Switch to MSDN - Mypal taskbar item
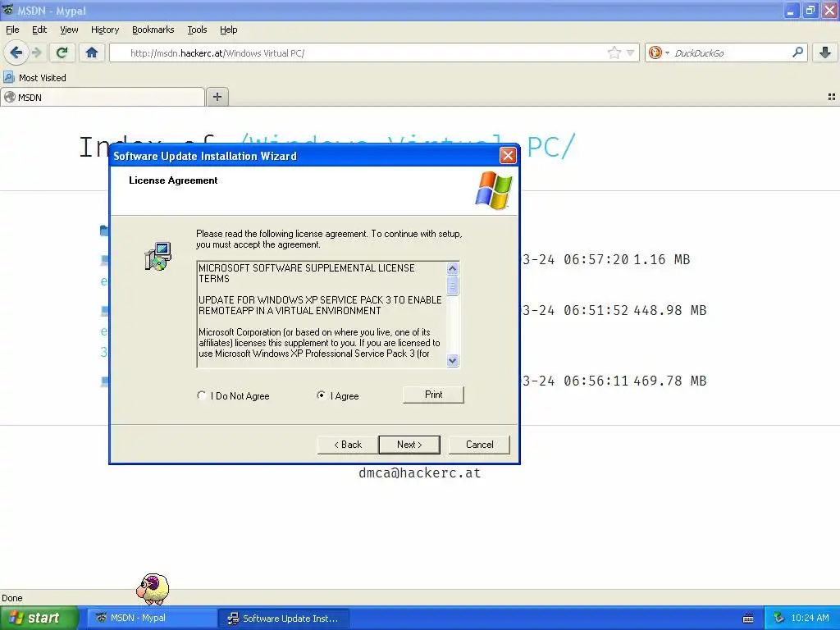The image size is (840, 630). (151, 618)
